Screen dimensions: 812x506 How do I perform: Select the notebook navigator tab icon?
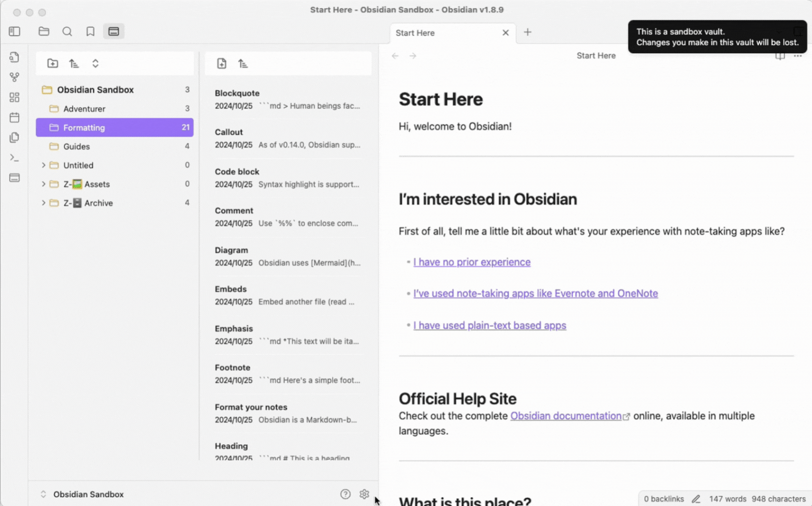click(x=114, y=31)
